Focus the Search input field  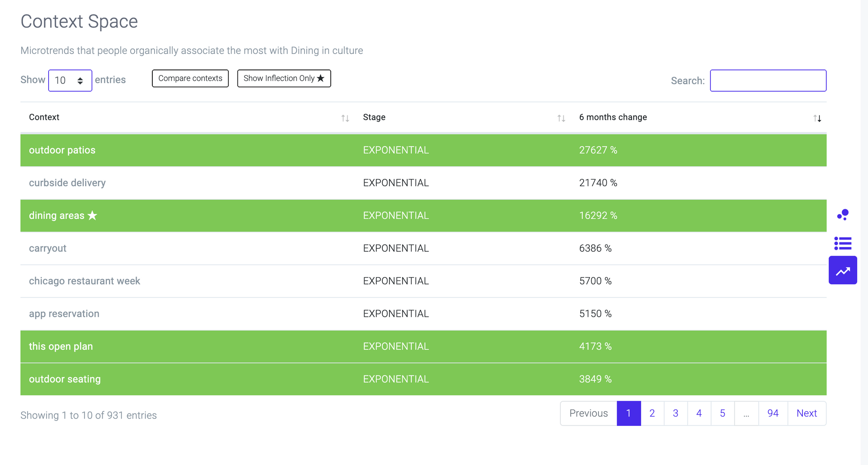tap(768, 80)
